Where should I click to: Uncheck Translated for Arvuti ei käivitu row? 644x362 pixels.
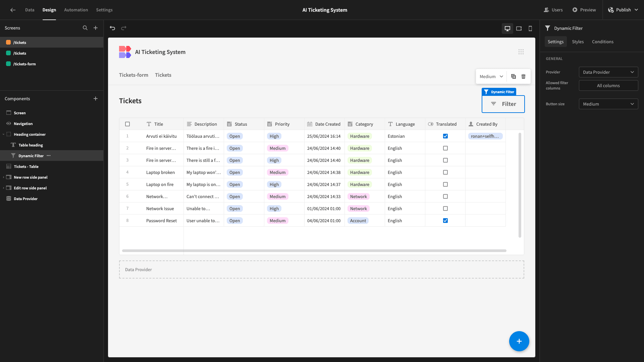click(445, 136)
